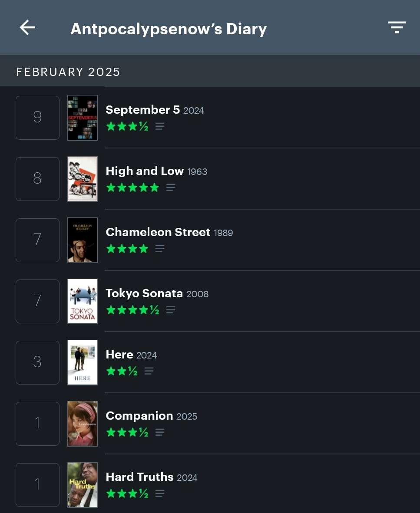The width and height of the screenshot is (420, 513).
Task: Open the review icon for September 5
Action: click(160, 126)
